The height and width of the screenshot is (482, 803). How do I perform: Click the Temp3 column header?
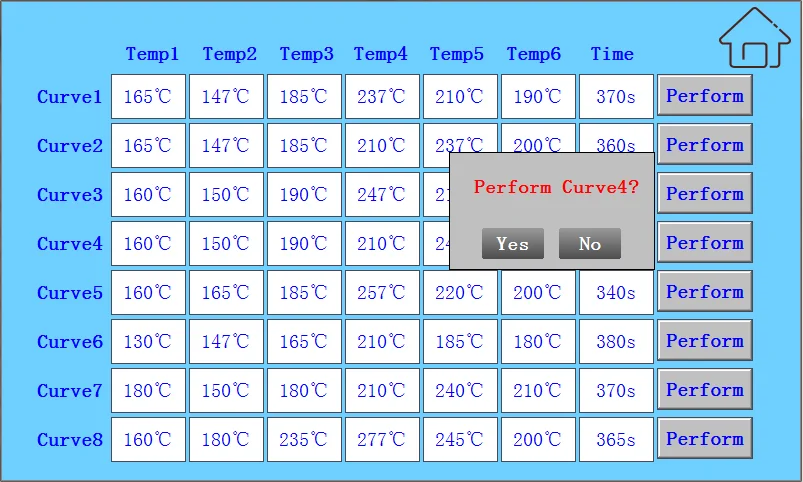pyautogui.click(x=306, y=54)
